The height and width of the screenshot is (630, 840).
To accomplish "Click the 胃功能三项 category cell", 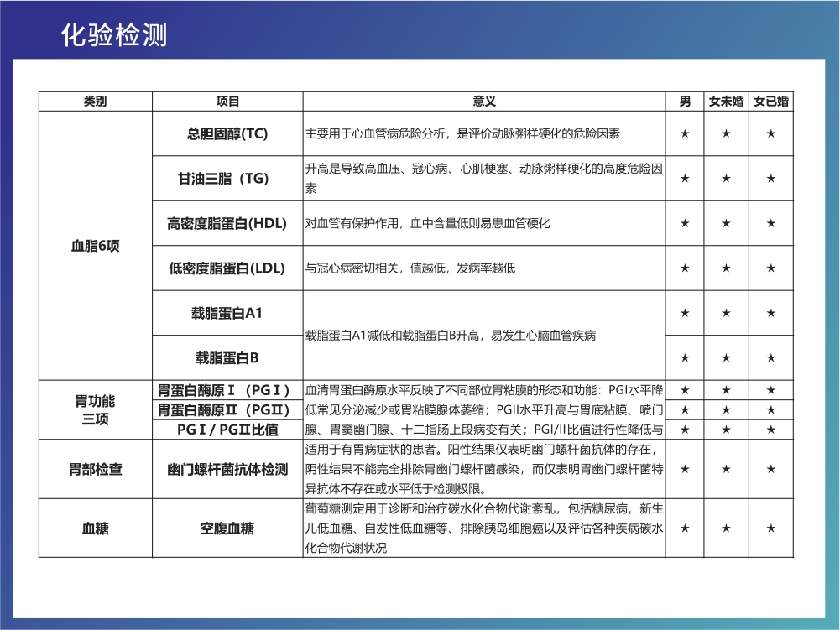I will tap(95, 410).
